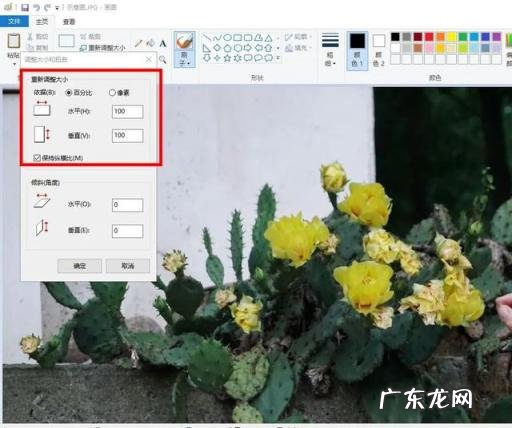This screenshot has width=512, height=428.
Task: Pick the Diamond shape
Action: click(217, 48)
